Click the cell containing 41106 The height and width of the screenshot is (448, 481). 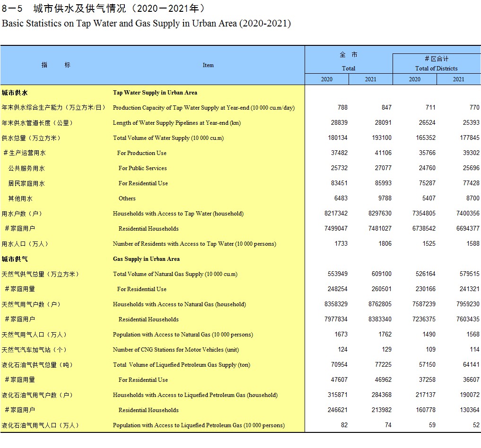383,153
